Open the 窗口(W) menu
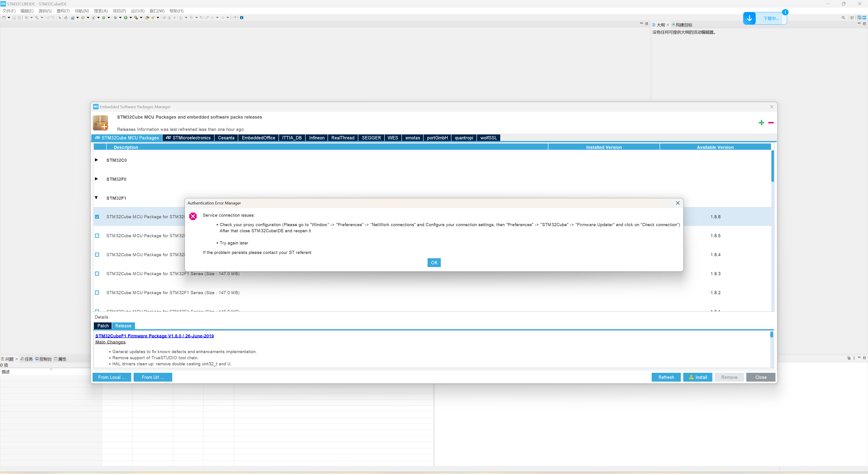Image resolution: width=868 pixels, height=474 pixels. pyautogui.click(x=156, y=11)
